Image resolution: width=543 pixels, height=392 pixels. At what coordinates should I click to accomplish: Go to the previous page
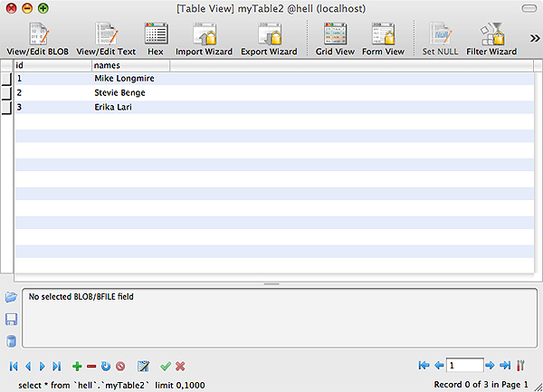(439, 365)
